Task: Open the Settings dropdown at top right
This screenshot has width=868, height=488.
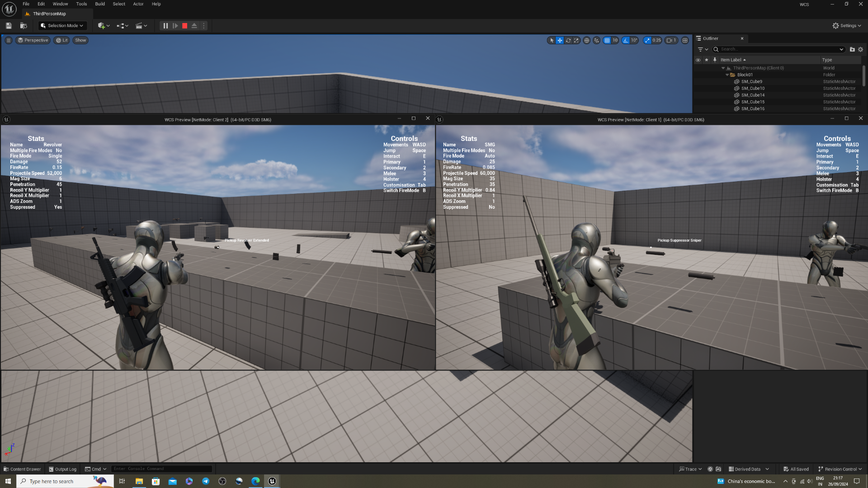Action: pos(847,26)
